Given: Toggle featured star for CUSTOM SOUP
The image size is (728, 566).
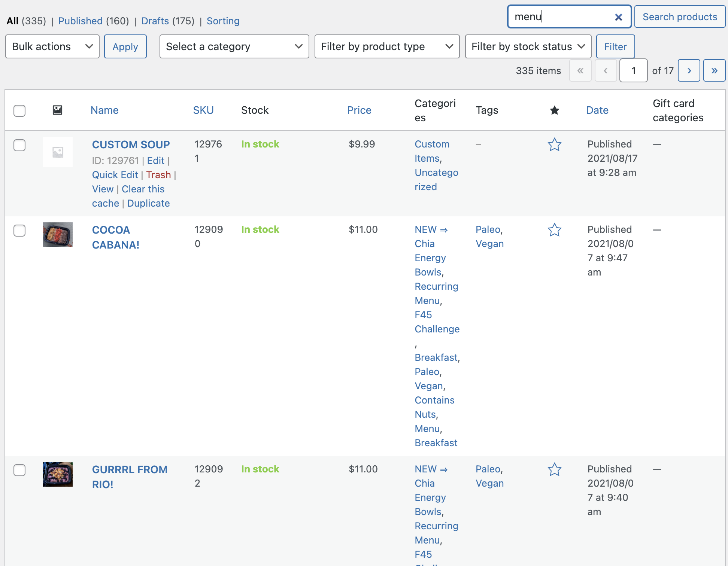Looking at the screenshot, I should 555,144.
